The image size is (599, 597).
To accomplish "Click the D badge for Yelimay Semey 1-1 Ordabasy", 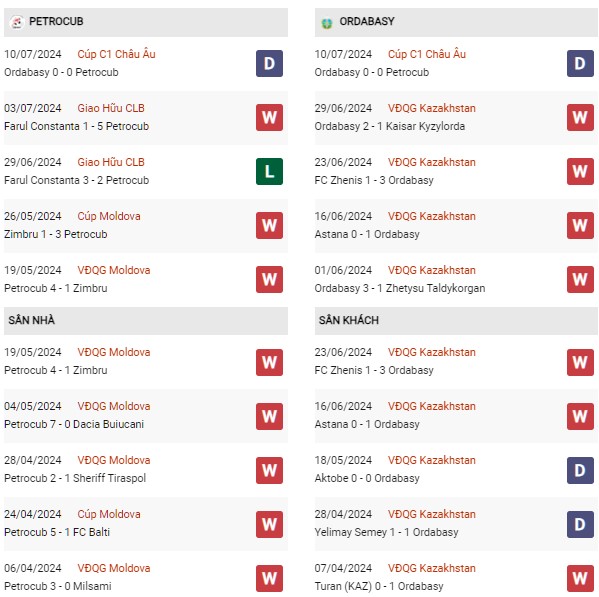I will tap(580, 524).
